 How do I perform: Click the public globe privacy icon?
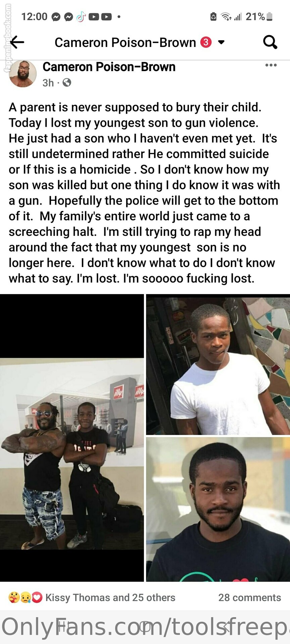coord(67,83)
